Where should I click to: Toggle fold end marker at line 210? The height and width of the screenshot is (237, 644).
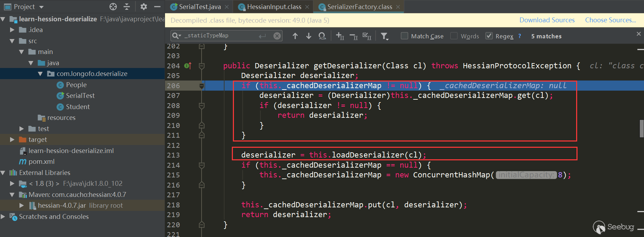(x=202, y=125)
